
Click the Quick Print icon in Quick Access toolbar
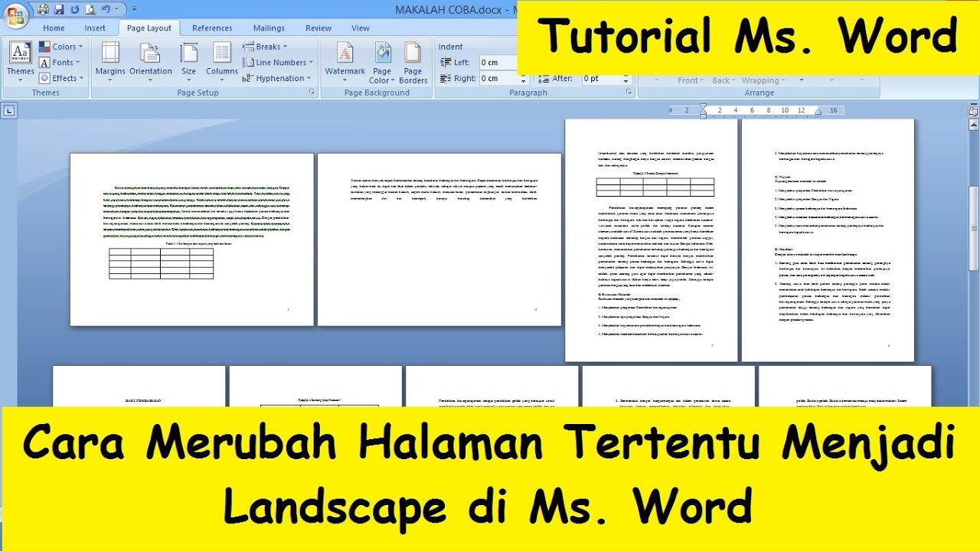[44, 9]
